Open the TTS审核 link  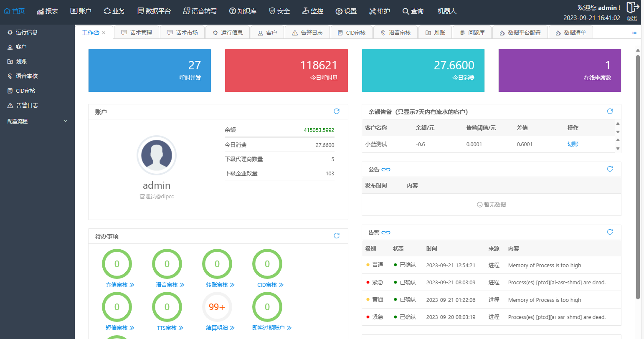170,328
